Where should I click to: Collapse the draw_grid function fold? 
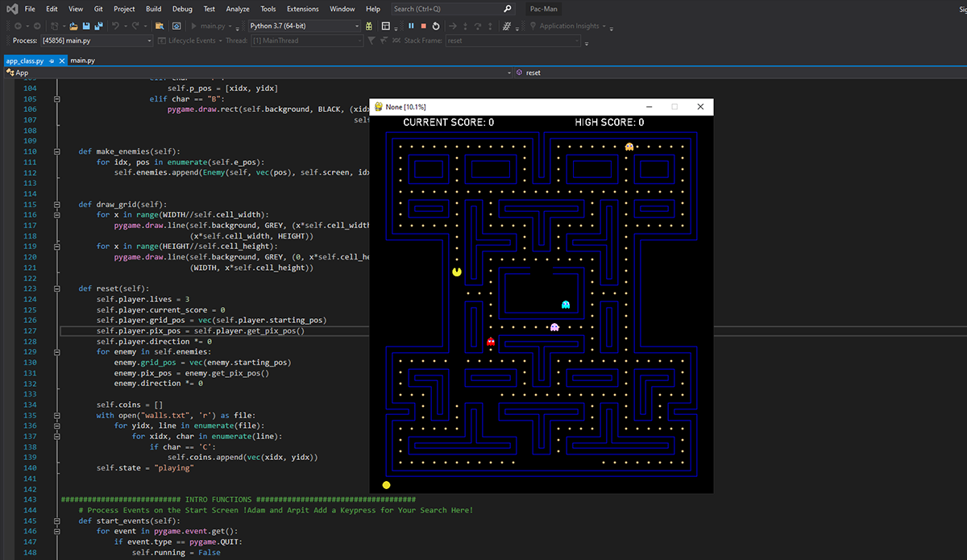point(56,205)
